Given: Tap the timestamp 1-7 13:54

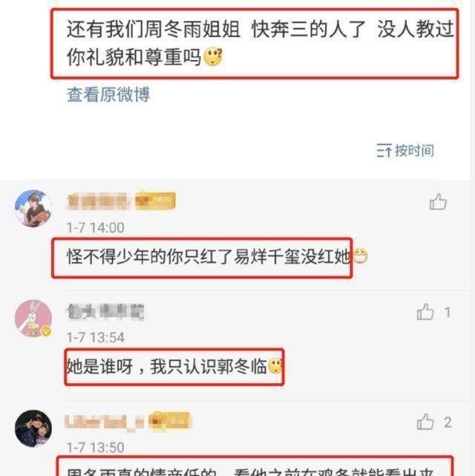Looking at the screenshot, I should pos(95,337).
